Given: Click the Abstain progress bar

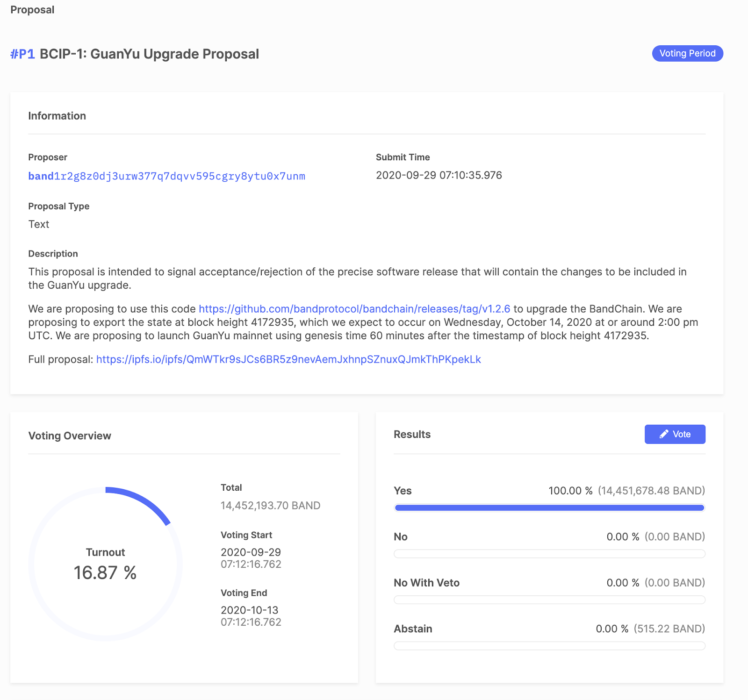Looking at the screenshot, I should (549, 646).
